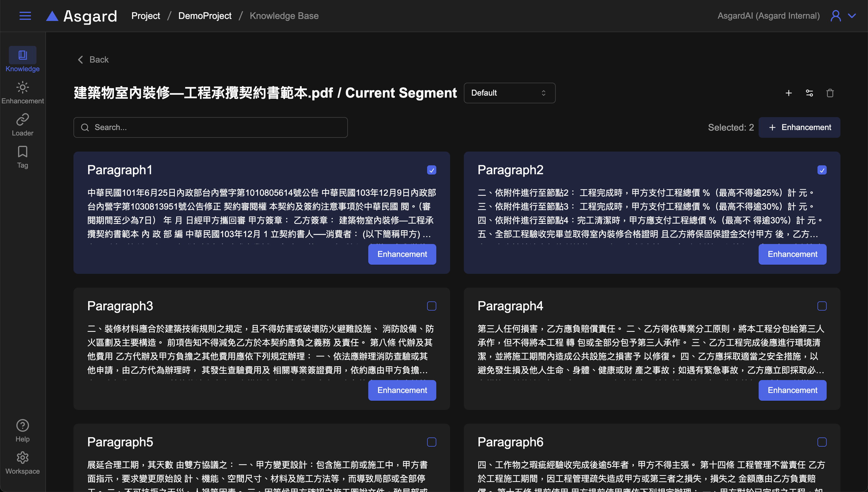The width and height of the screenshot is (868, 492).
Task: Click the Enhancement button in Paragraph3
Action: [402, 390]
